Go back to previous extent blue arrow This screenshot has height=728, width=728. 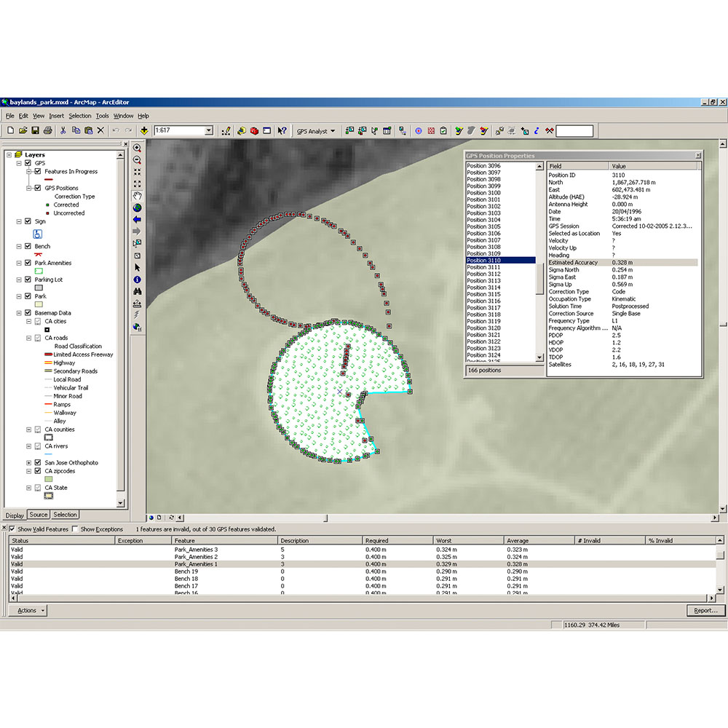pyautogui.click(x=137, y=220)
